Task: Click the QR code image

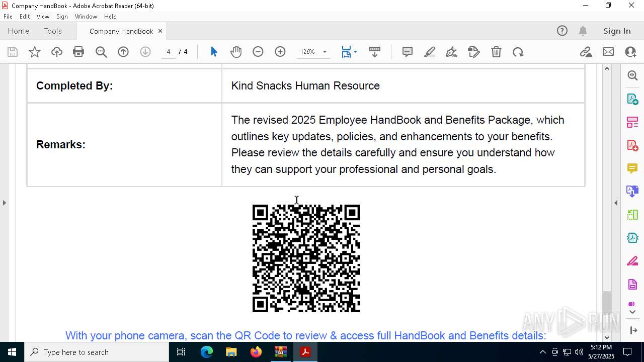Action: point(306,258)
